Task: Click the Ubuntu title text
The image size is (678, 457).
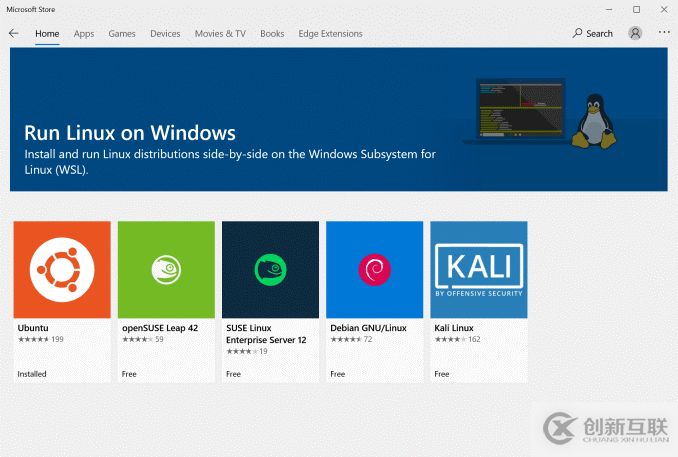Action: pos(33,328)
